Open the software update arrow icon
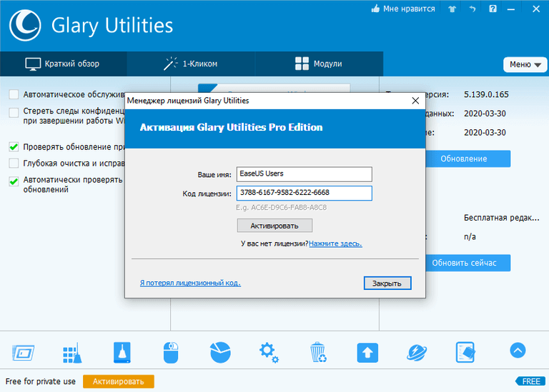The image size is (549, 392). (x=367, y=353)
